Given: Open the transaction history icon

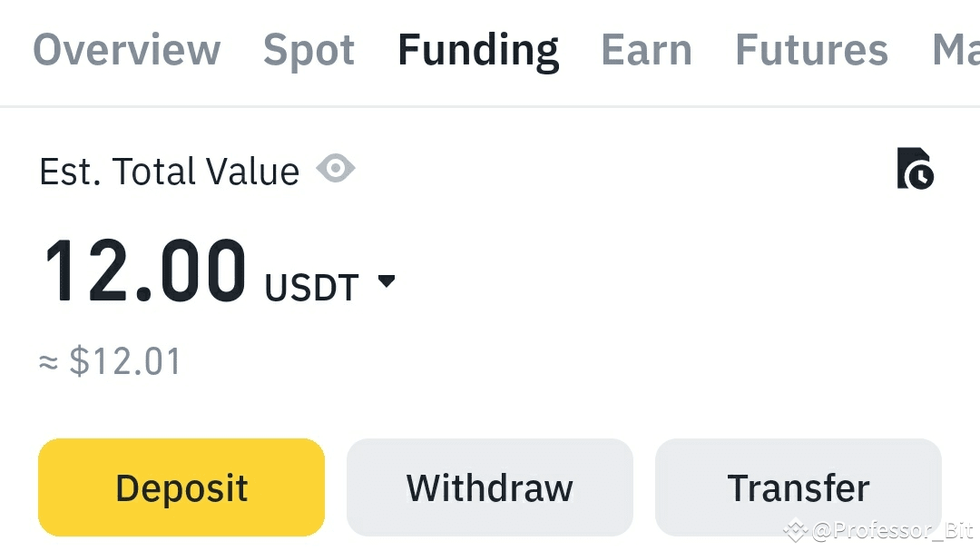Looking at the screenshot, I should (915, 169).
